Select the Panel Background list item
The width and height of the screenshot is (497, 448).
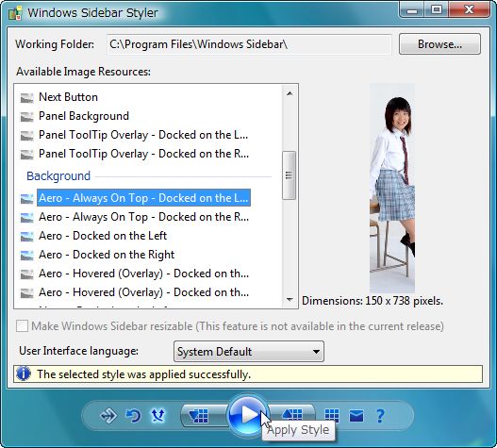click(84, 116)
